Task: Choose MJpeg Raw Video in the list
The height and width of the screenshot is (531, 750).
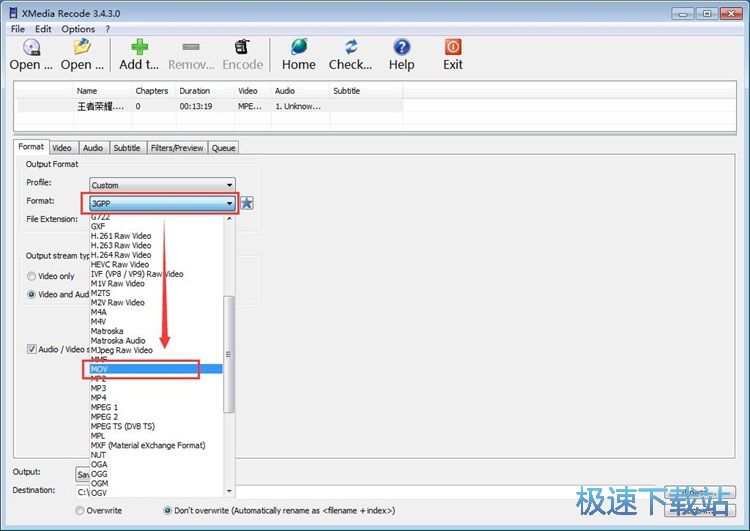Action: tap(156, 350)
